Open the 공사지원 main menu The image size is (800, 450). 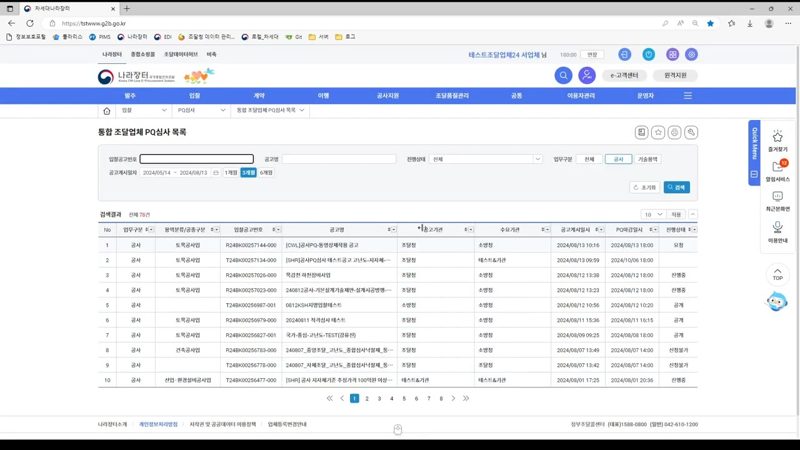(388, 96)
